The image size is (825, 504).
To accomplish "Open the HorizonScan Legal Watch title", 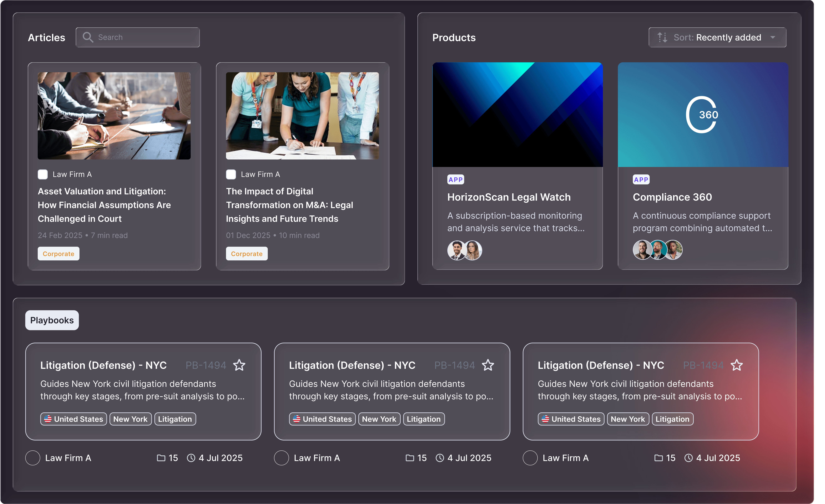I will coord(509,197).
